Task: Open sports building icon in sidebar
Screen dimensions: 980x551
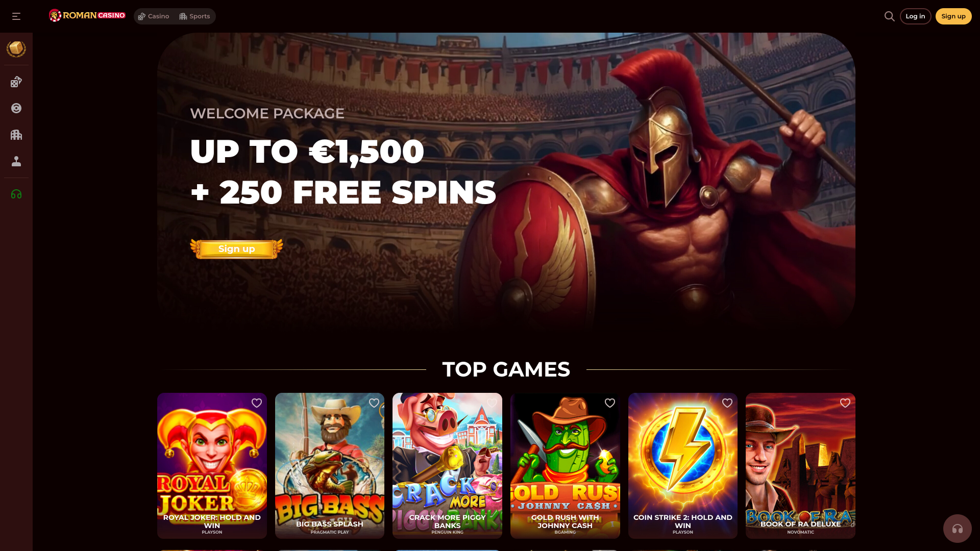Action: [16, 135]
